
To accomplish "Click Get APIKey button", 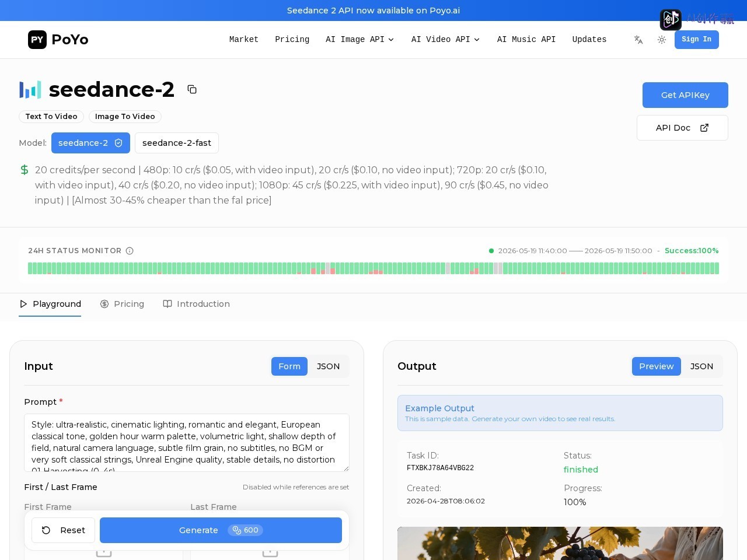I will (x=685, y=95).
